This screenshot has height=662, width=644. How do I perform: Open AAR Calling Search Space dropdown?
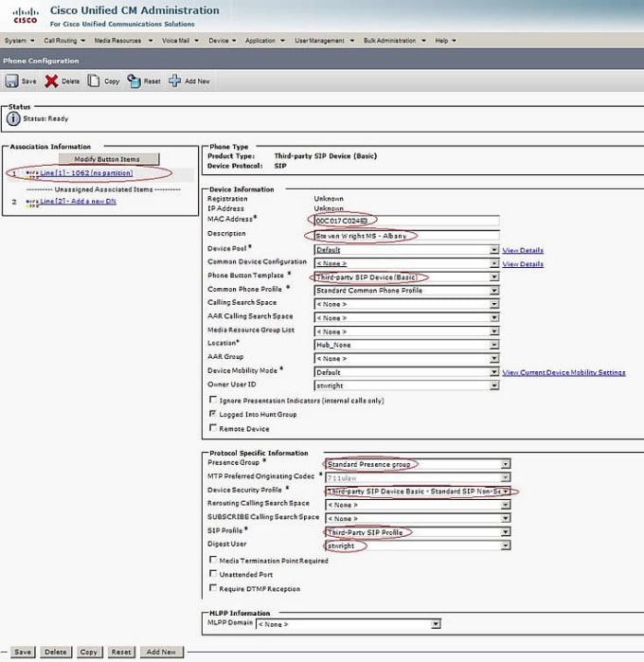406,318
